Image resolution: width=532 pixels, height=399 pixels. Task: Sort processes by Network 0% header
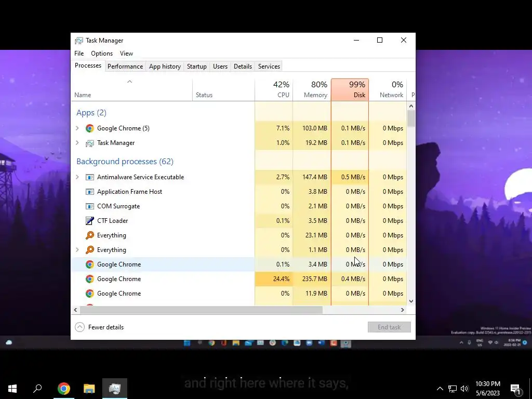click(x=388, y=90)
